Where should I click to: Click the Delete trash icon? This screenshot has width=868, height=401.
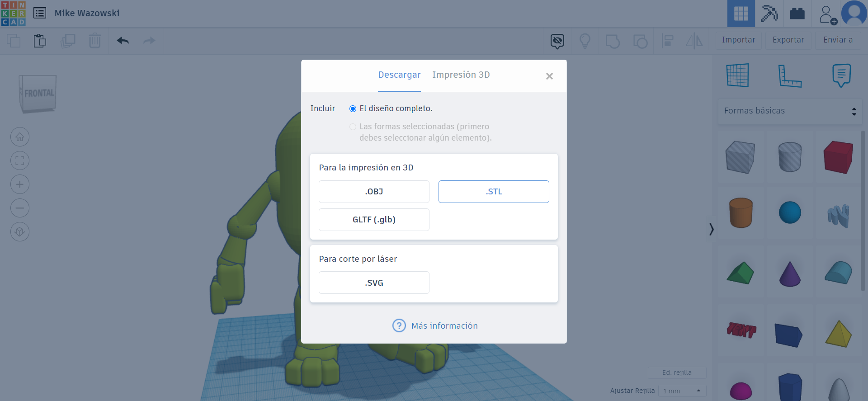(x=95, y=41)
